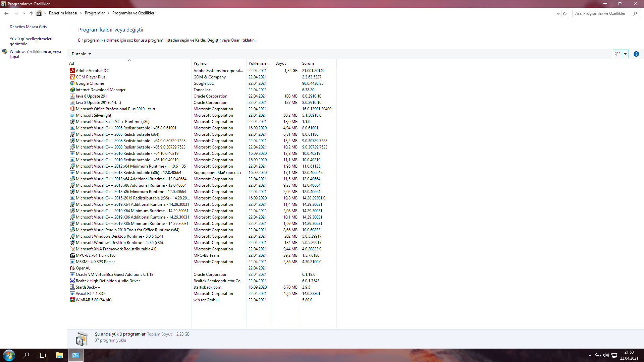
Task: Click the Java 8 Update 291 (64-bit) icon
Action: pos(72,102)
